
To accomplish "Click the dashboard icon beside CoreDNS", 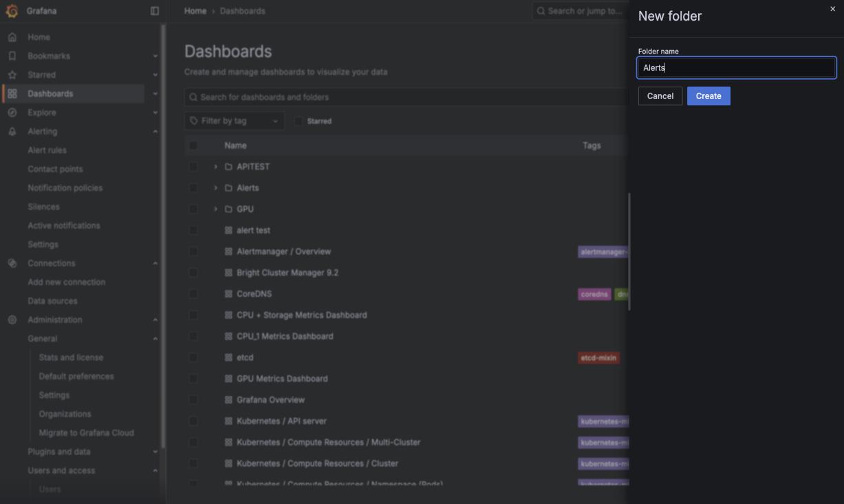I will tap(228, 294).
